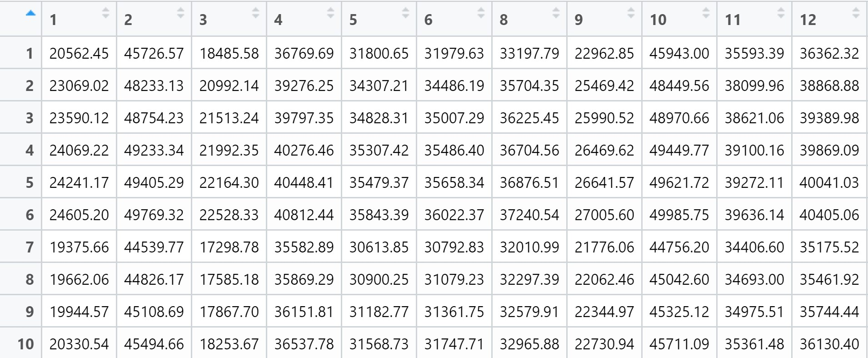The height and width of the screenshot is (358, 868).
Task: Select row number 1 label
Action: (x=30, y=53)
